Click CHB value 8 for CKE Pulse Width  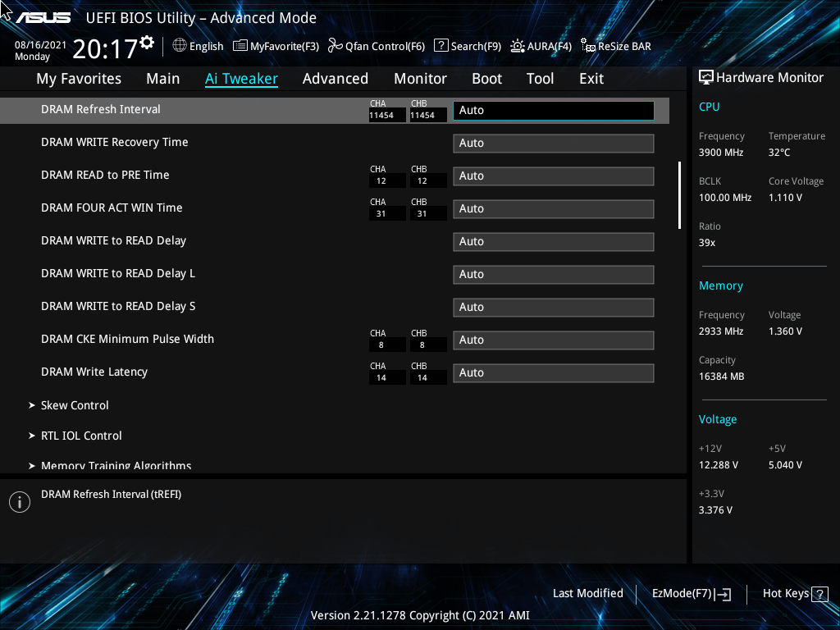pos(428,345)
